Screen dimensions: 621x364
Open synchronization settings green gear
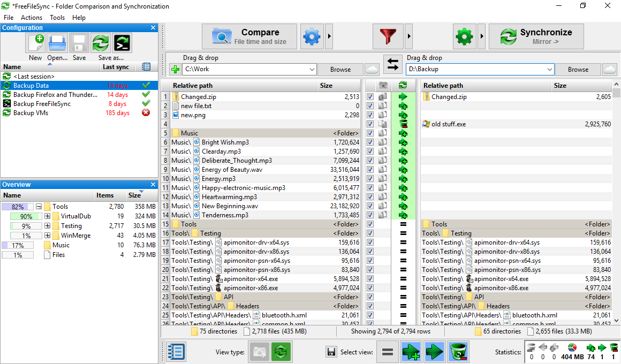click(x=464, y=36)
